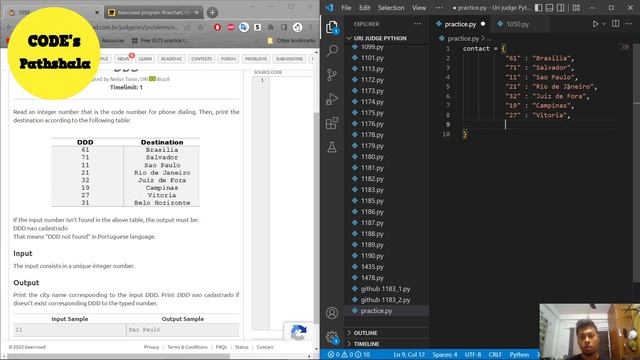Open the SUBMISSIONS section on beecrowd
The image size is (640, 360).
[x=289, y=59]
